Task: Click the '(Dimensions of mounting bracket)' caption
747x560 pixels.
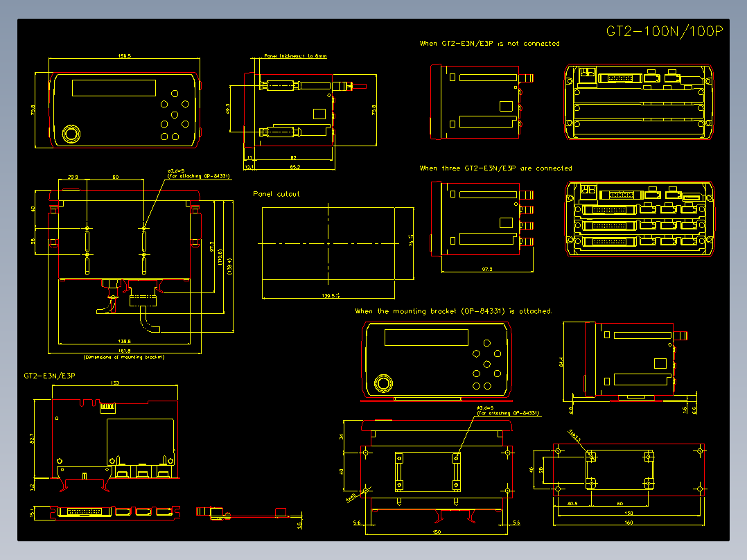Action: [123, 357]
